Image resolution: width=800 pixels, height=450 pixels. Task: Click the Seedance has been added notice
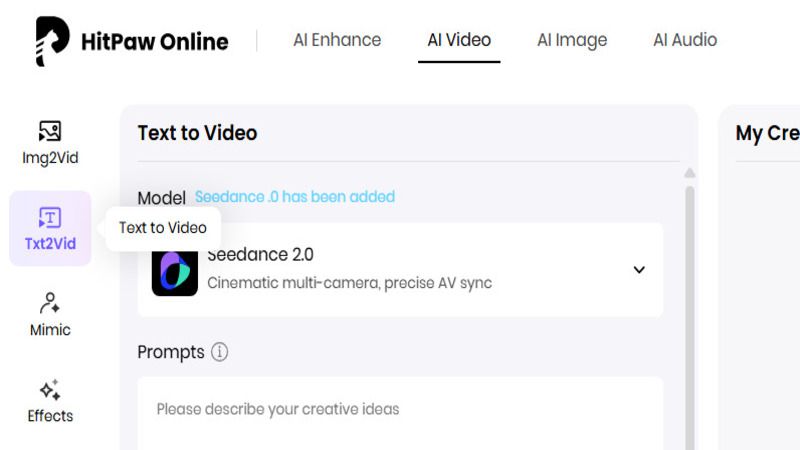[295, 197]
